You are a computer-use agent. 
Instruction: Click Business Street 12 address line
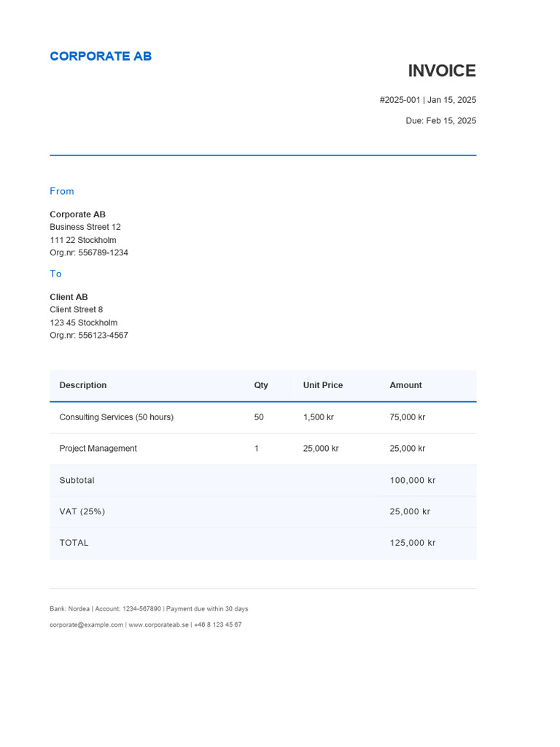click(x=85, y=227)
